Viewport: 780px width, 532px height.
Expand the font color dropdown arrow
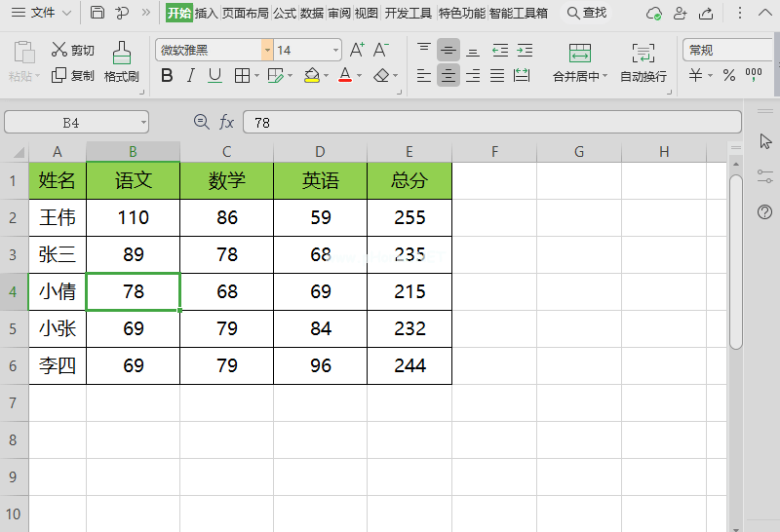pyautogui.click(x=359, y=76)
